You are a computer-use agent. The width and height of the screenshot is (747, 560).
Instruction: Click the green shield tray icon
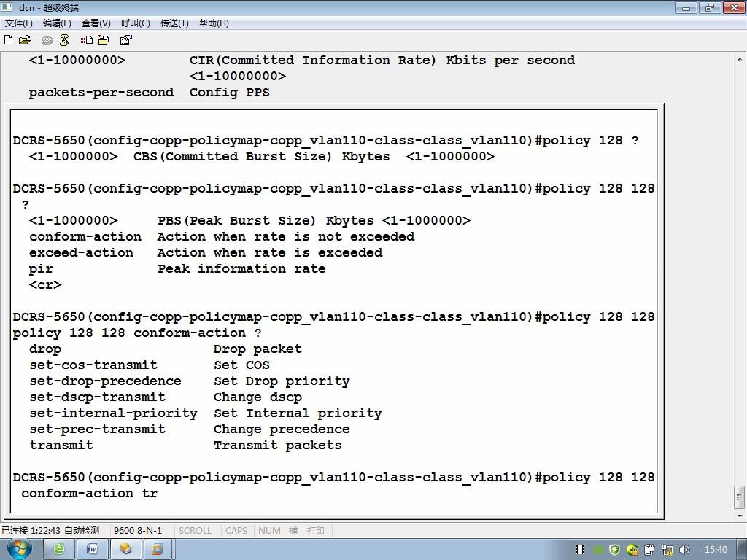[614, 550]
